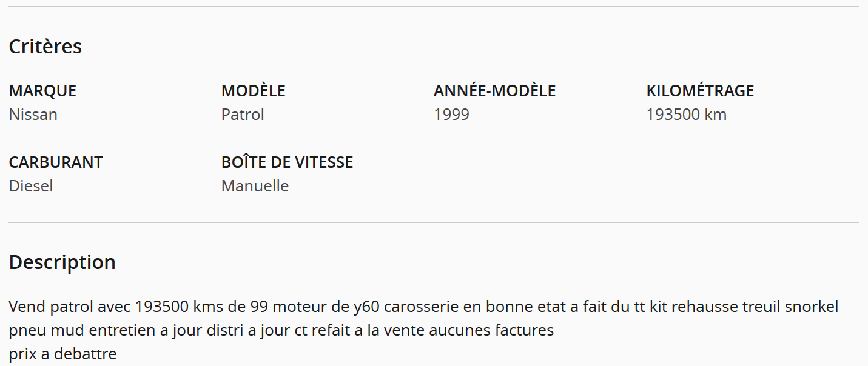Select the KILOMÉTRAGE label

701,91
